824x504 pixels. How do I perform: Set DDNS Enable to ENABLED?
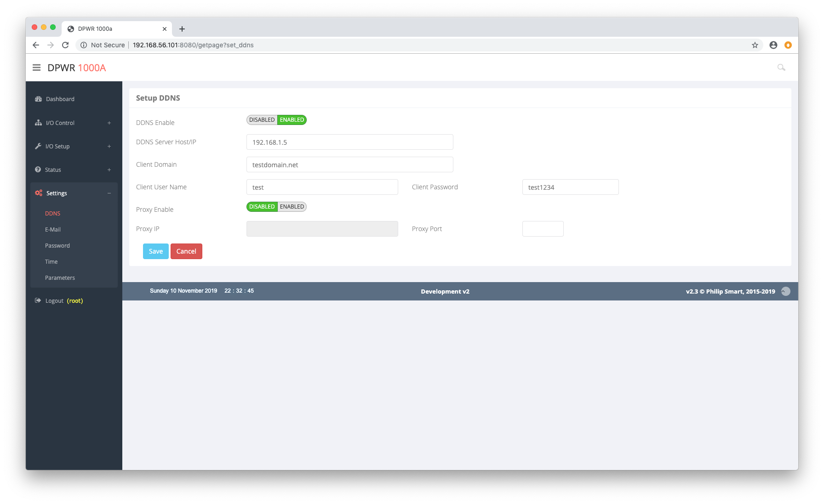[x=292, y=120]
